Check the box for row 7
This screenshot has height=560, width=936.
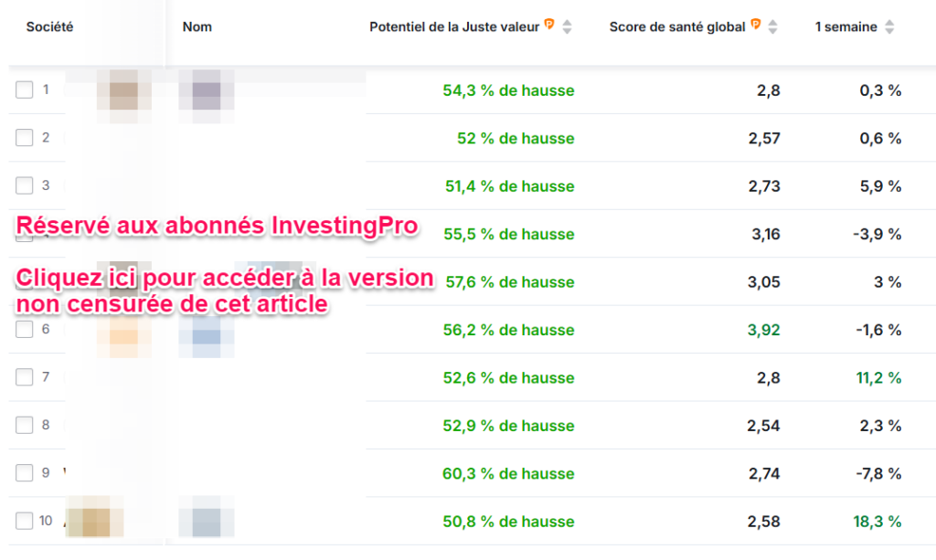(x=25, y=377)
